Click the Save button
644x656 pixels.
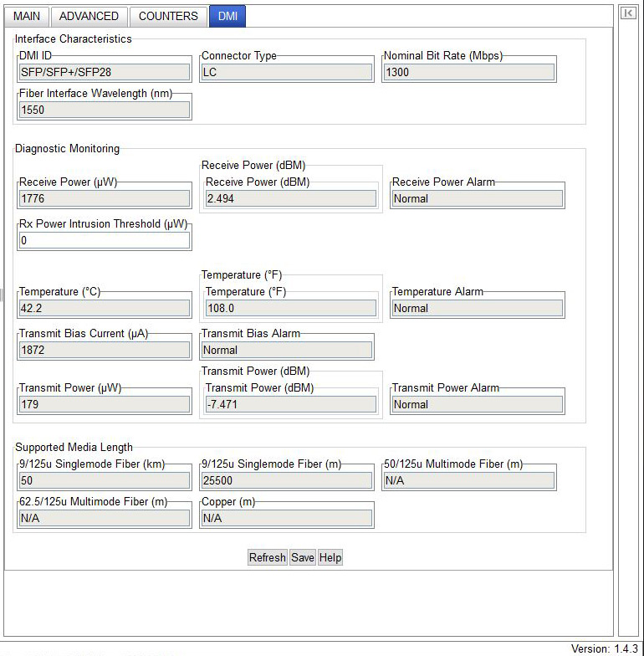pos(303,557)
